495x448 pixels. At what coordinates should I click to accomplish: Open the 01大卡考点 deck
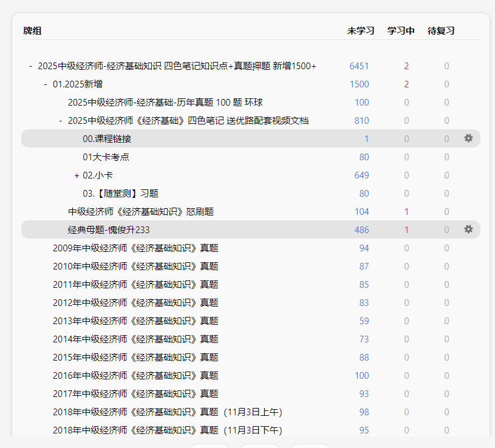pos(106,157)
